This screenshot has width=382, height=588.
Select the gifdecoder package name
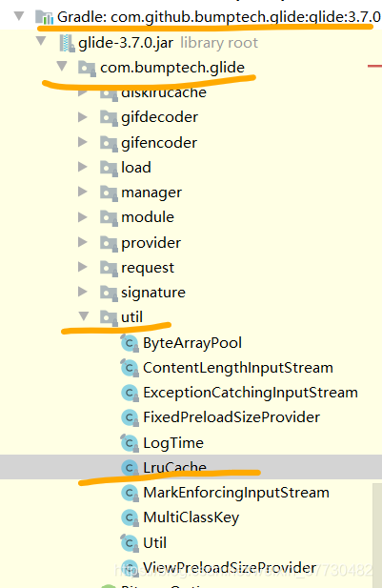[x=159, y=117]
